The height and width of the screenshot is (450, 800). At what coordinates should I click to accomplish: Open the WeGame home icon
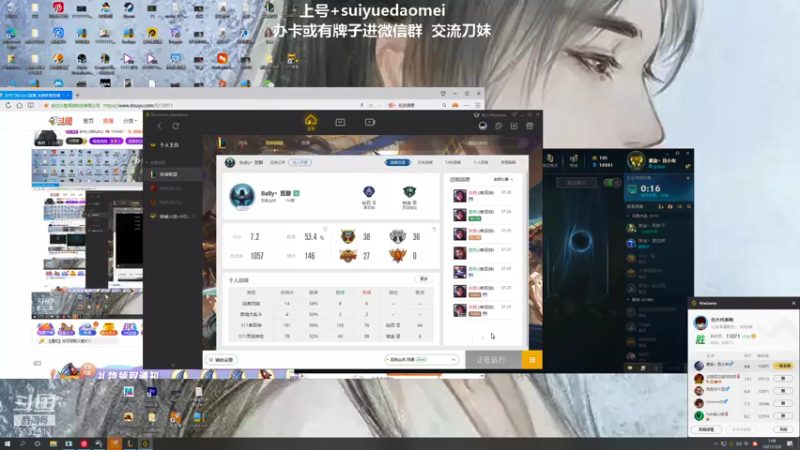(x=311, y=122)
